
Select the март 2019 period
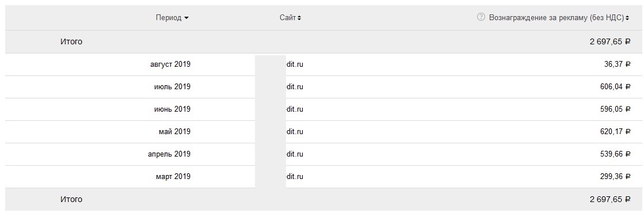click(173, 176)
